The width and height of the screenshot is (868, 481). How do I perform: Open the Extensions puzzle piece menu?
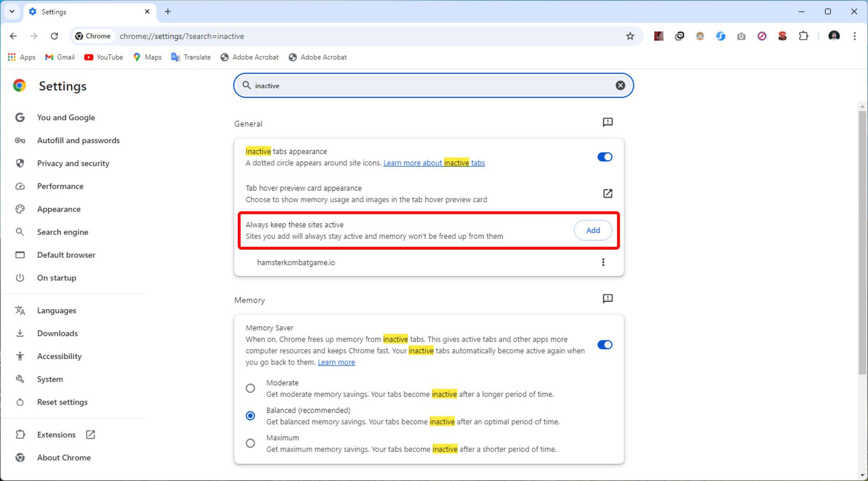(803, 36)
